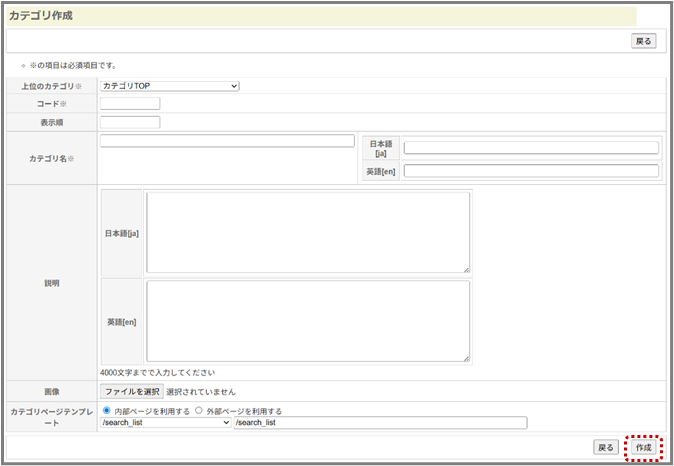Image resolution: width=674 pixels, height=466 pixels.
Task: Click the カテゴリ作成 page heading
Action: pyautogui.click(x=41, y=16)
